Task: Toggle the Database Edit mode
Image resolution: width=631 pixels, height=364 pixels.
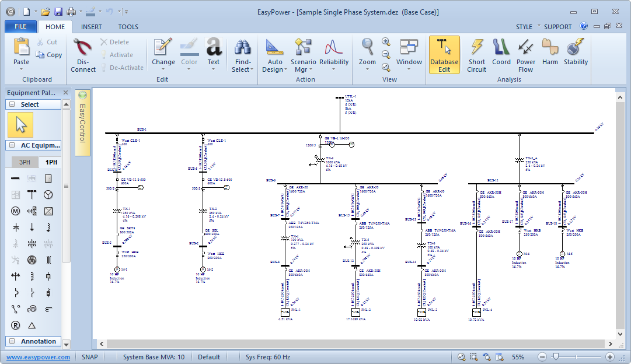Action: click(444, 55)
